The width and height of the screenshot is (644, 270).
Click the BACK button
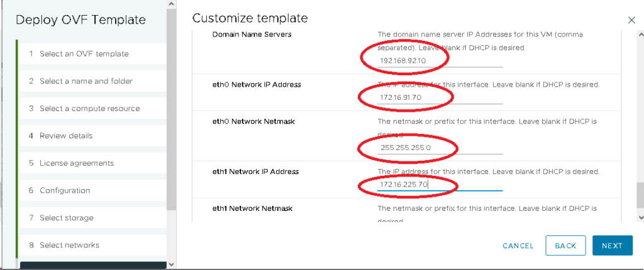click(x=565, y=246)
